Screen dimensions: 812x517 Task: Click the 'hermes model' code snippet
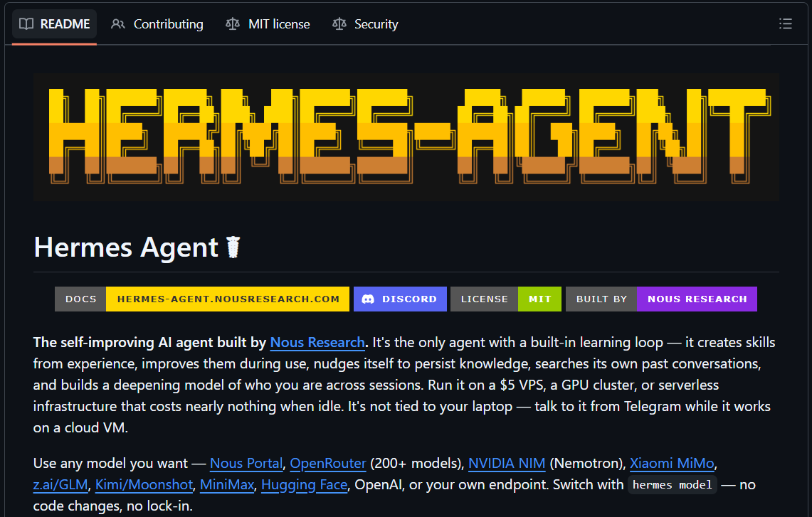point(673,485)
